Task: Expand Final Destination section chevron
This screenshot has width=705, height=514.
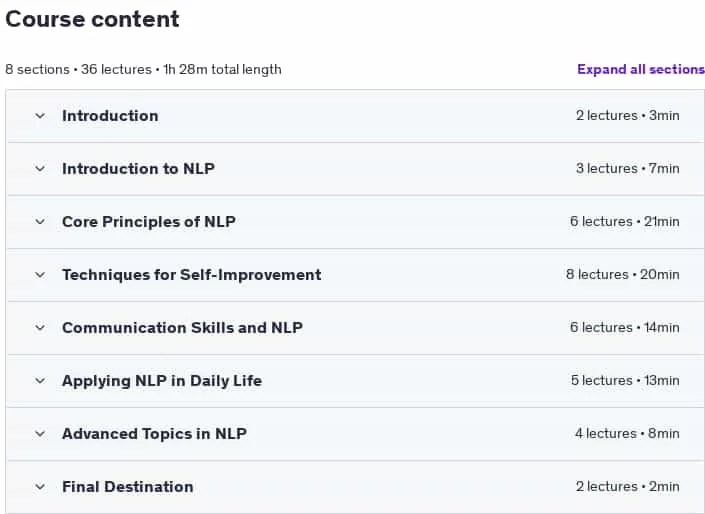Action: point(40,487)
